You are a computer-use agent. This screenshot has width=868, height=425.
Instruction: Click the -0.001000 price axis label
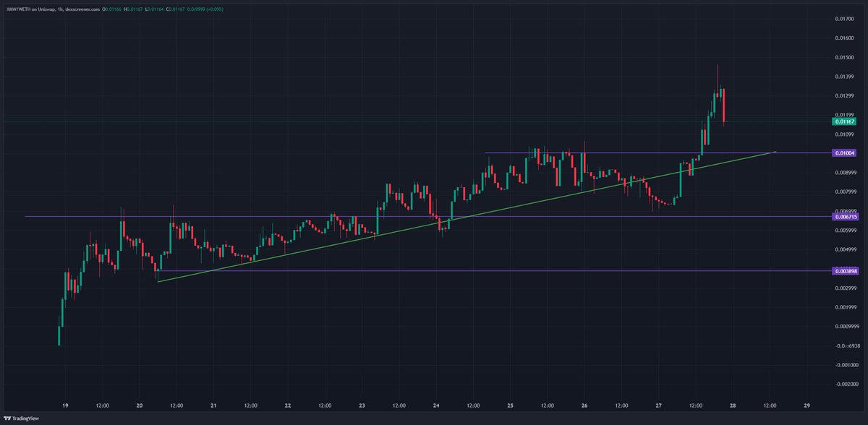coord(846,366)
